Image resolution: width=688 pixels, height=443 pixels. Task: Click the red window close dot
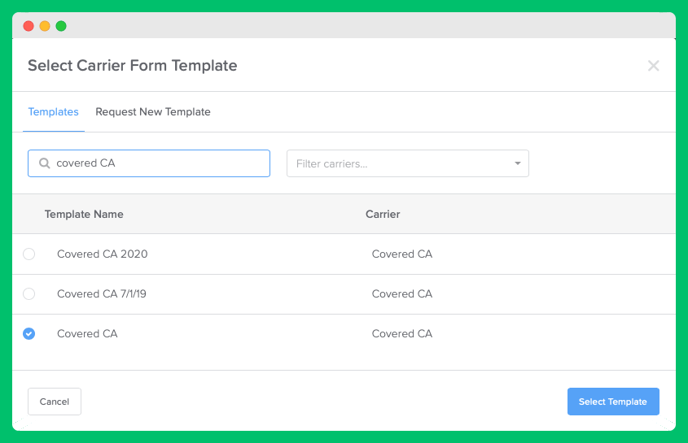(29, 26)
